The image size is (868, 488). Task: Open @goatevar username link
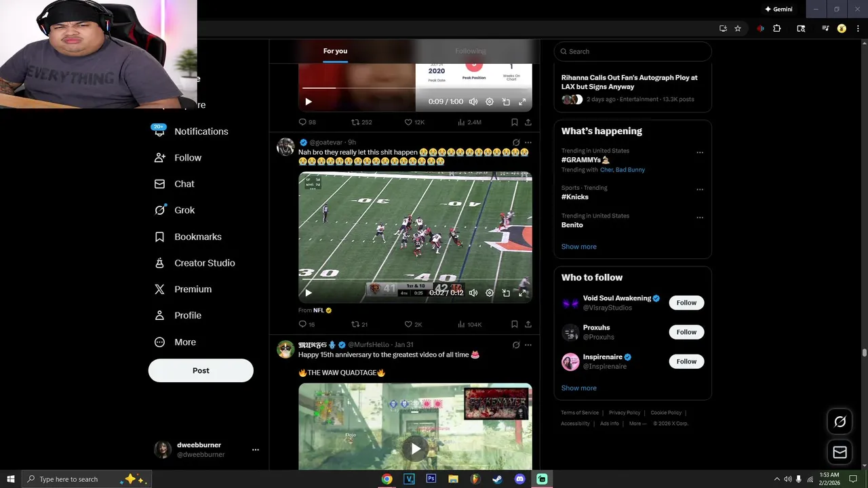click(326, 142)
